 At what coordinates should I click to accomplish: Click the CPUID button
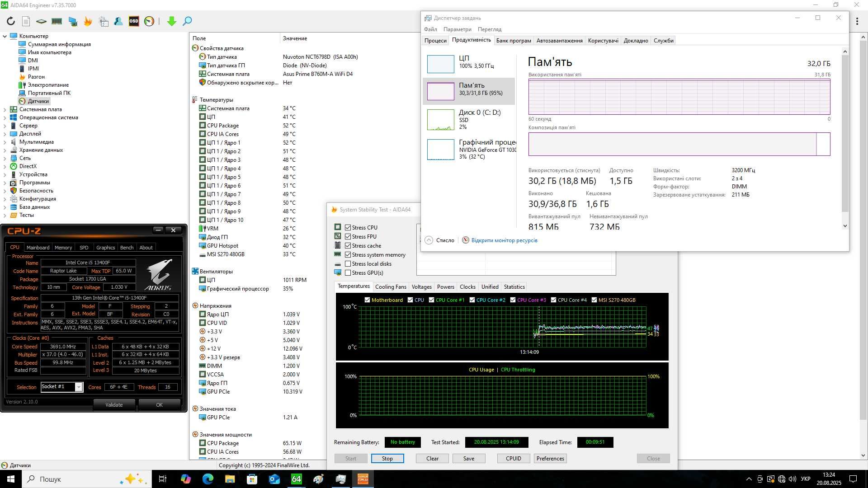point(514,458)
